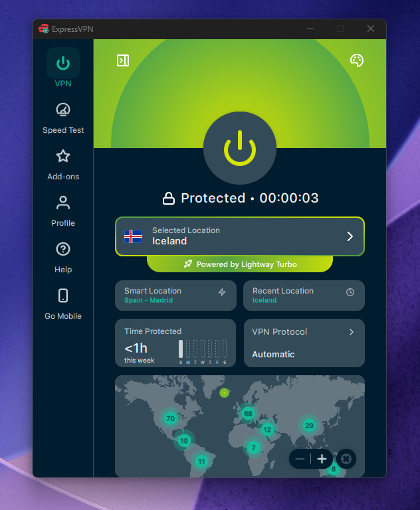Screen dimensions: 420x510
Task: Recenter the map with target icon
Action: click(x=346, y=459)
